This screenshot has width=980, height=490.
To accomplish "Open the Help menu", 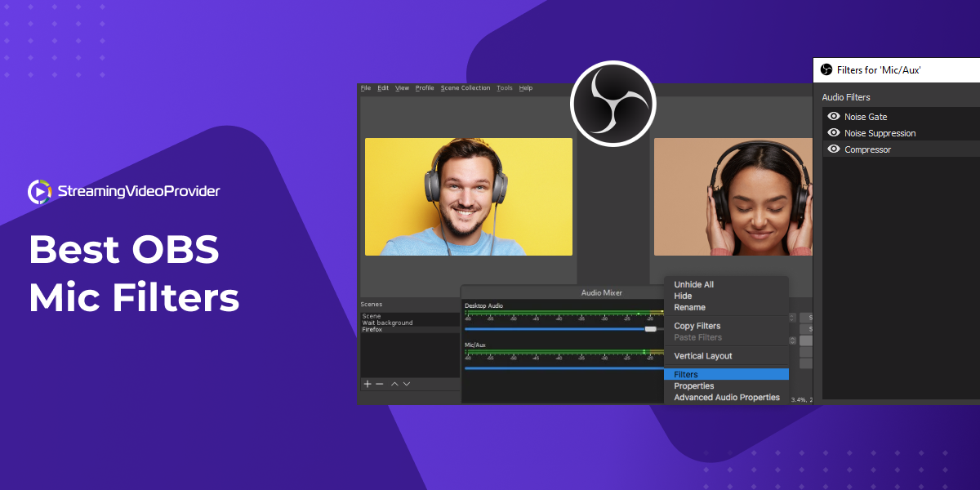I will (526, 88).
